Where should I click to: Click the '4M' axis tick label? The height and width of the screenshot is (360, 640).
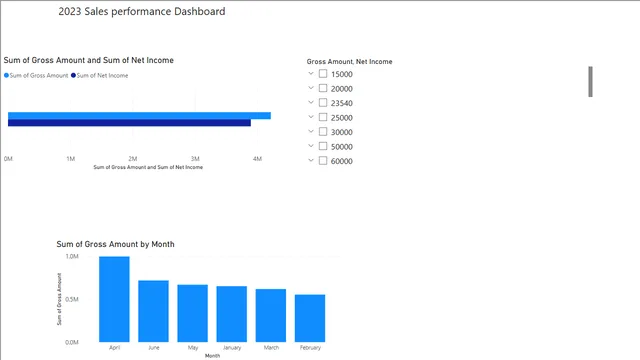point(257,159)
